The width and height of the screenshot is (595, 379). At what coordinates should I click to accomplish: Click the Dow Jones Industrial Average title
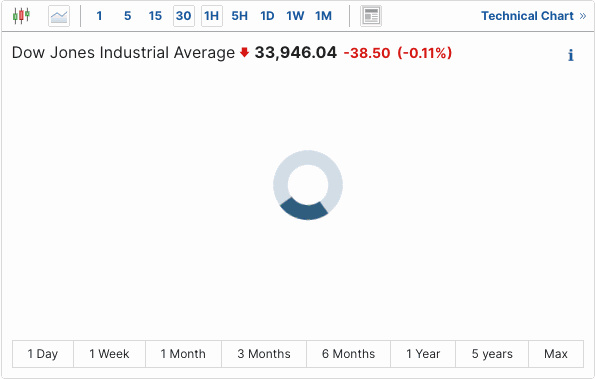click(123, 52)
